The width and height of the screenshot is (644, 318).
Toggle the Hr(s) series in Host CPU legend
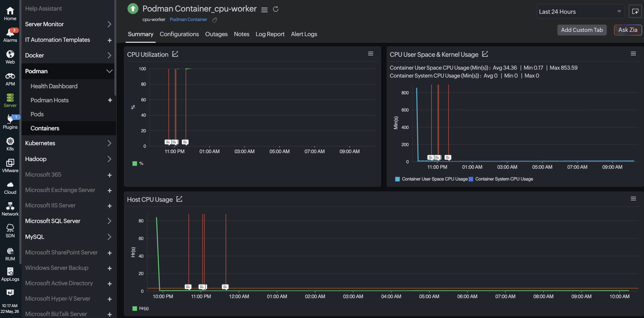point(141,308)
